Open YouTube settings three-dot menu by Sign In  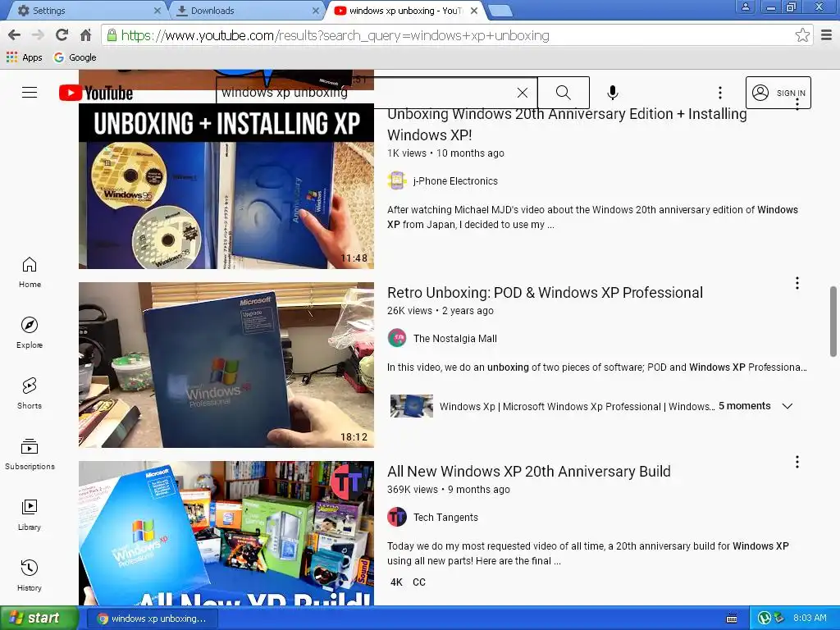(720, 93)
